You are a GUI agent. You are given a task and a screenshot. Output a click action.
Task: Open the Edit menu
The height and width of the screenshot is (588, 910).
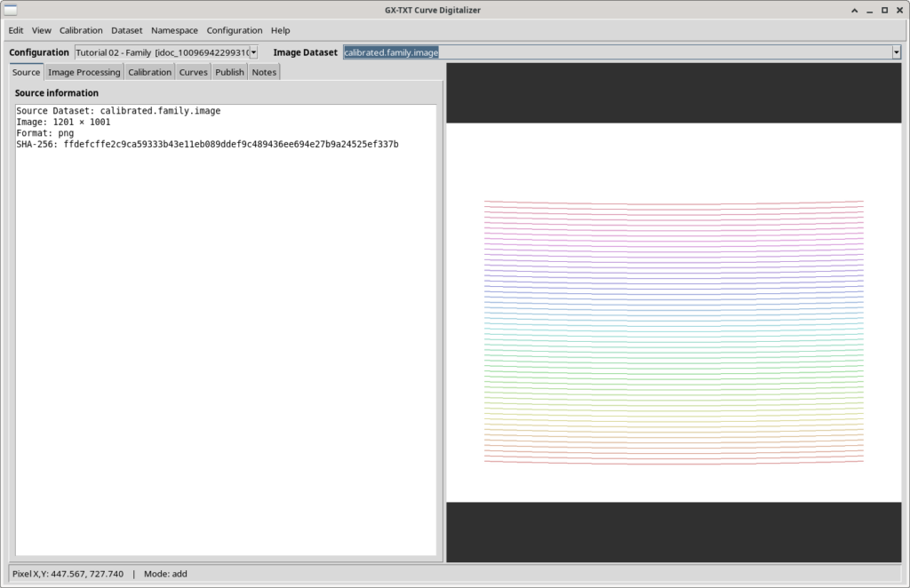16,30
